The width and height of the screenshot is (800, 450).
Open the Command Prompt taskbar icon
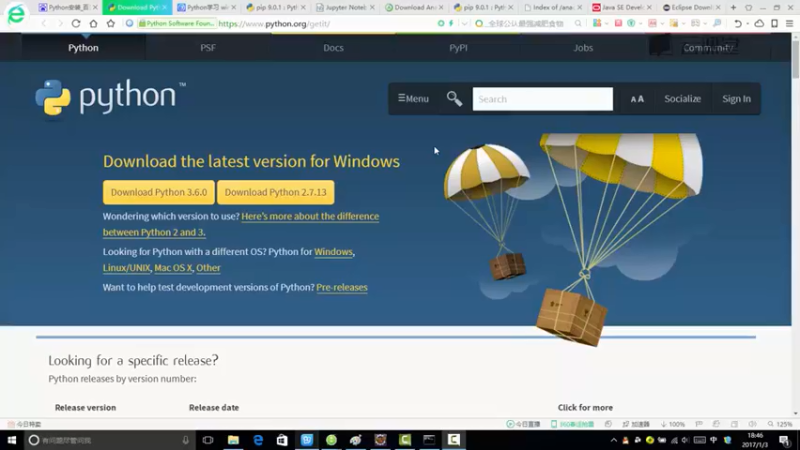pyautogui.click(x=429, y=440)
